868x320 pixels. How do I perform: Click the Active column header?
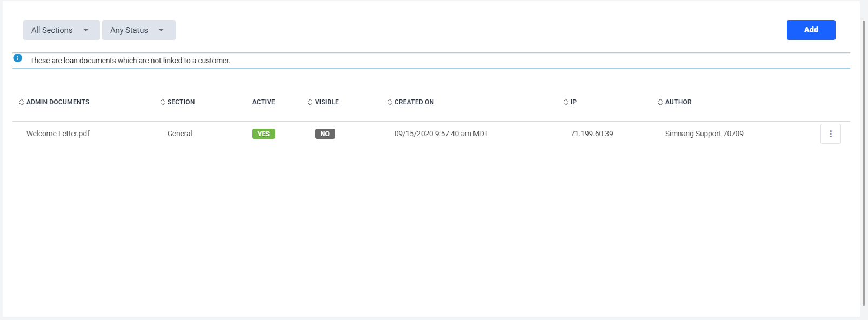point(264,102)
